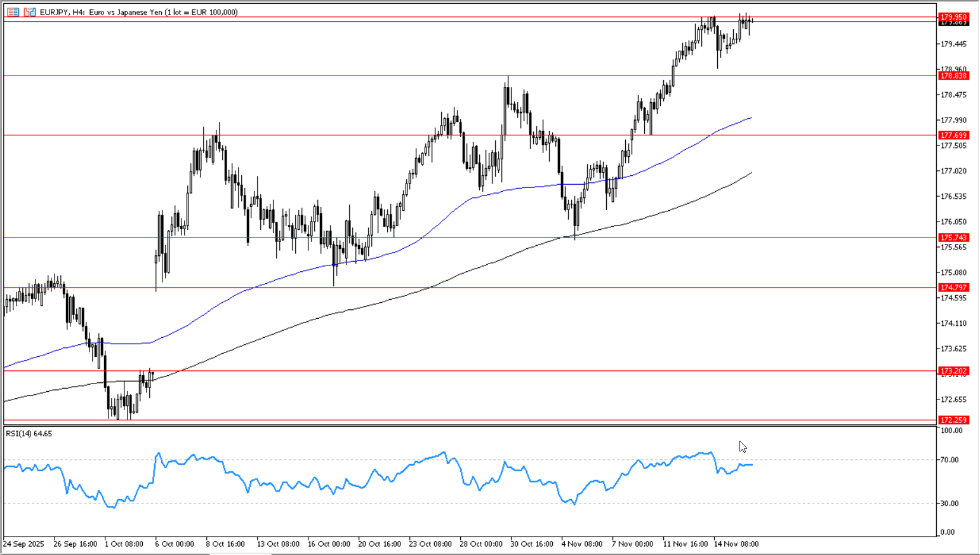Viewport: 980px width, 555px height.
Task: Select the 173.202 support level label
Action: pos(953,371)
